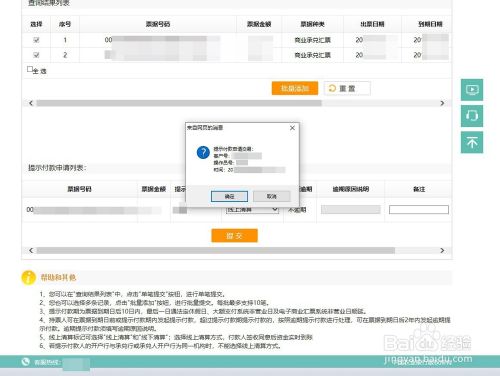Click the 不逾期 cell in application row
The height and width of the screenshot is (376, 500).
click(x=297, y=210)
